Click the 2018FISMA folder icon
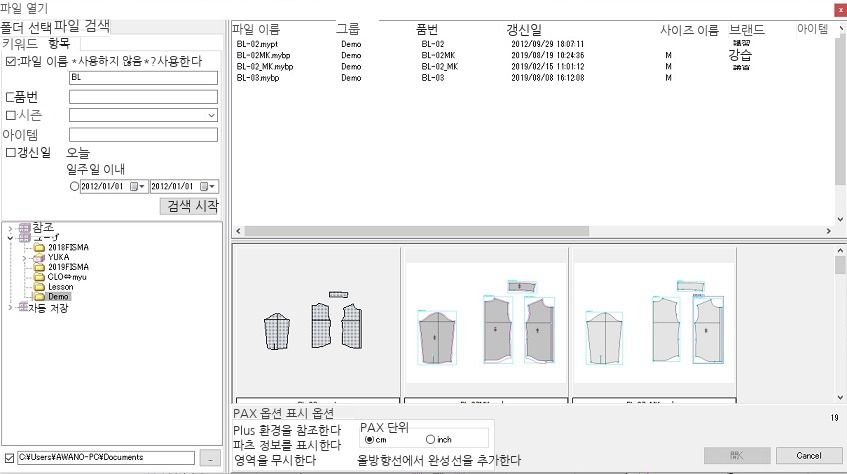The image size is (847, 474). pyautogui.click(x=39, y=248)
